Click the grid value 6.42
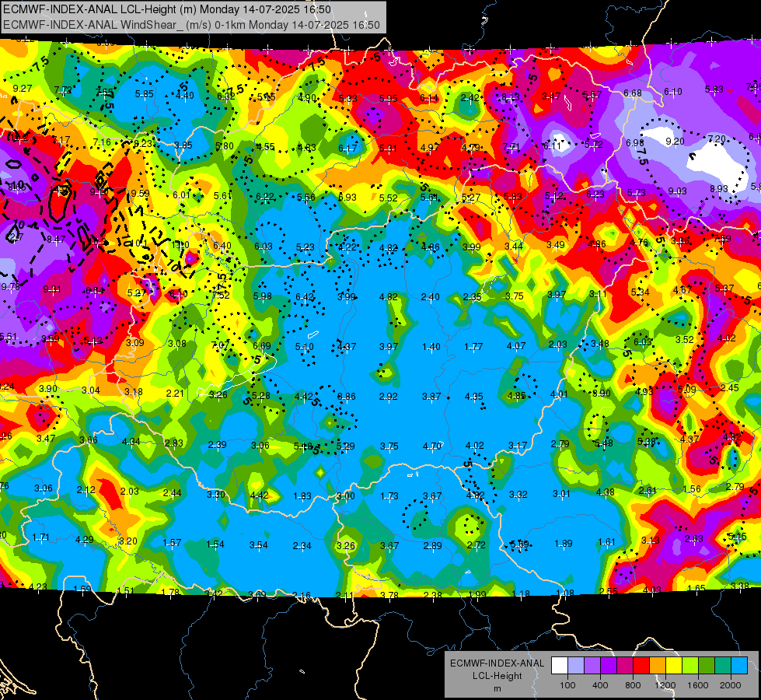The height and width of the screenshot is (700, 761). [x=305, y=297]
